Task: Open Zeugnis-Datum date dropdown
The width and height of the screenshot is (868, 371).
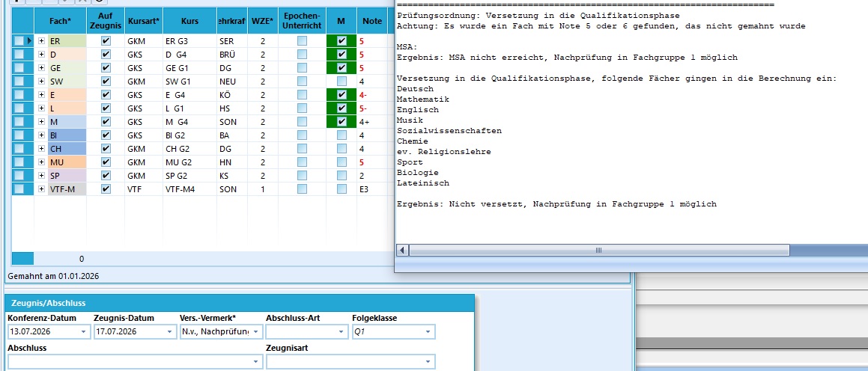Action: point(170,332)
